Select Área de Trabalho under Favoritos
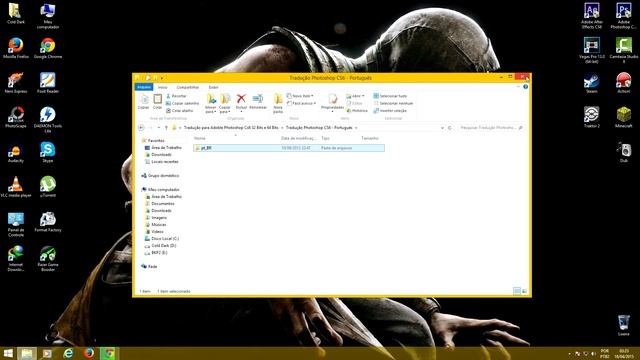Image resolution: width=640 pixels, height=360 pixels. click(x=163, y=148)
